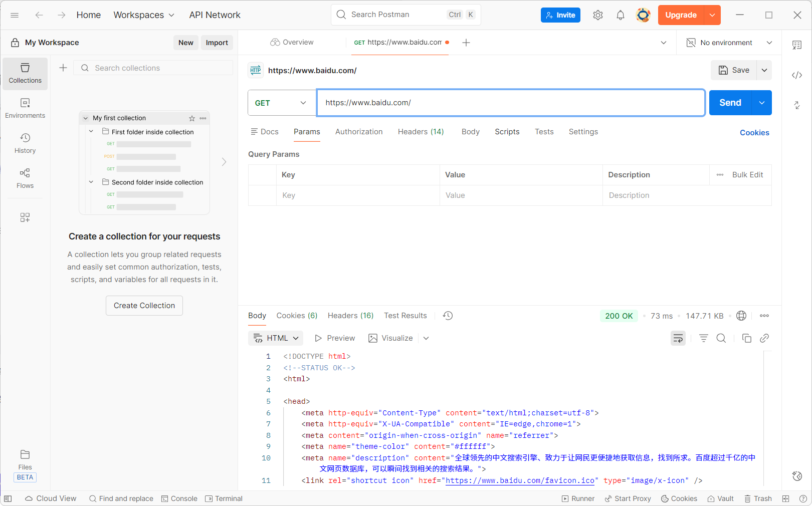Click Bulk Edit in Query Params
Screen dimensions: 812x506
pyautogui.click(x=747, y=175)
